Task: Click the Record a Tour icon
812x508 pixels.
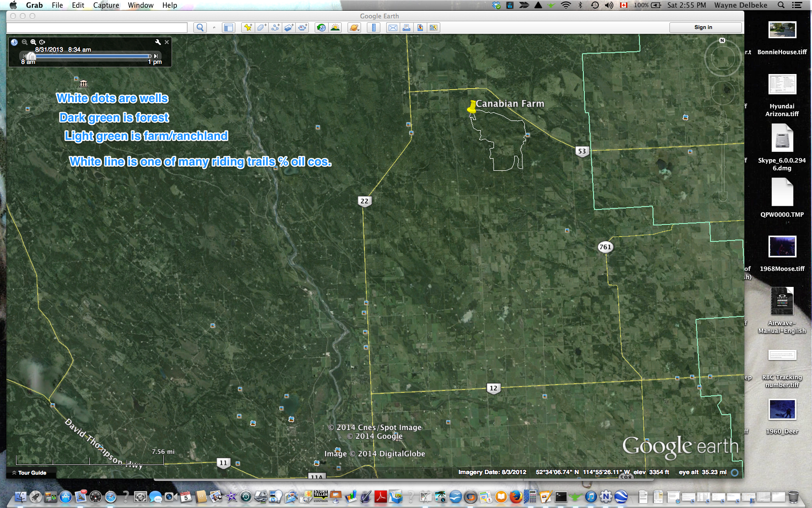Action: (x=303, y=28)
